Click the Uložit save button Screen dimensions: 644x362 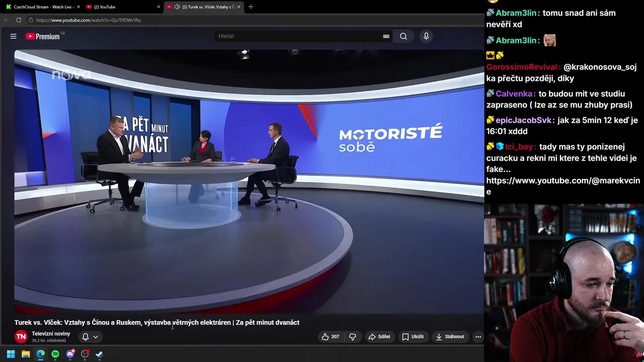pyautogui.click(x=413, y=337)
